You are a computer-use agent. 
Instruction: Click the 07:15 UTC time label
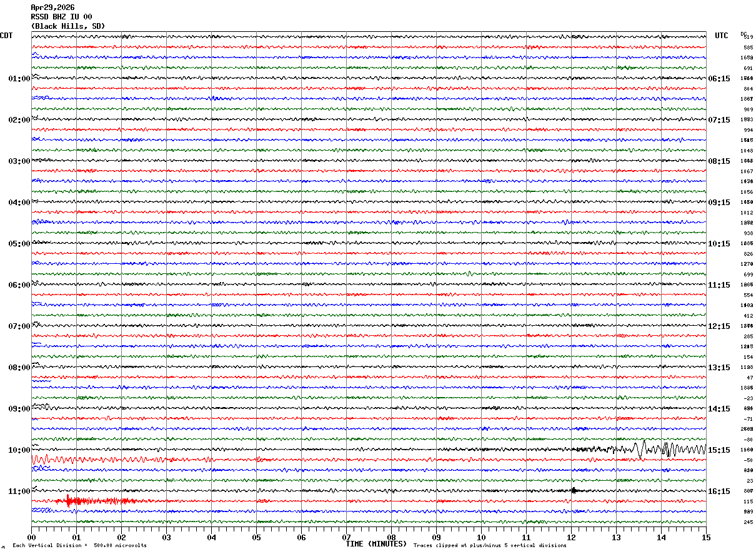(719, 120)
